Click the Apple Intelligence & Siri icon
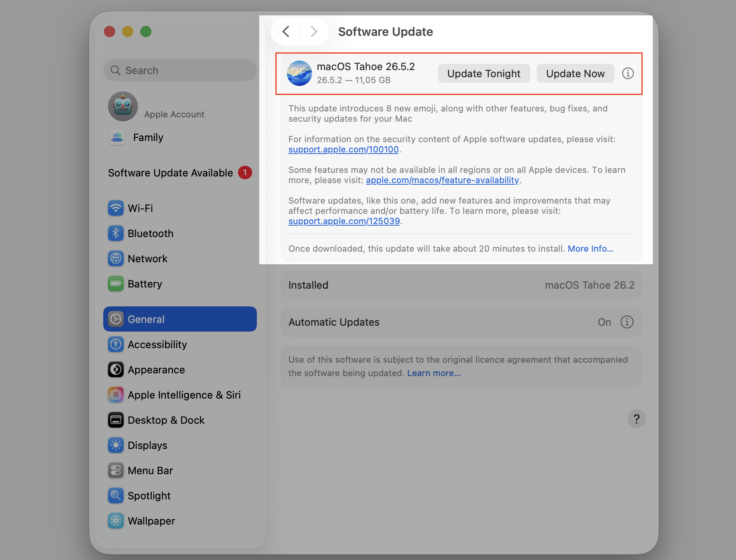This screenshot has height=560, width=736. point(116,395)
